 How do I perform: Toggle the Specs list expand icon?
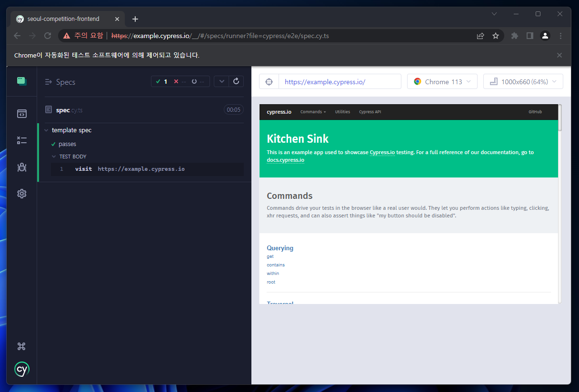pos(48,82)
